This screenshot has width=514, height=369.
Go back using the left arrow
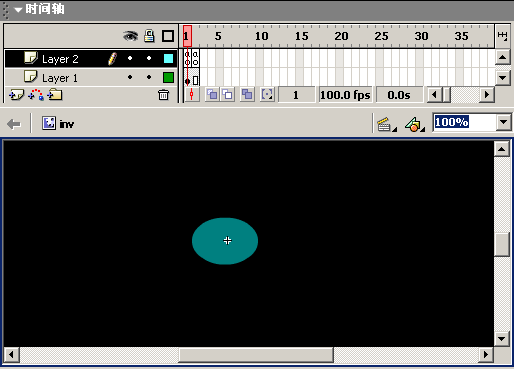pyautogui.click(x=14, y=124)
